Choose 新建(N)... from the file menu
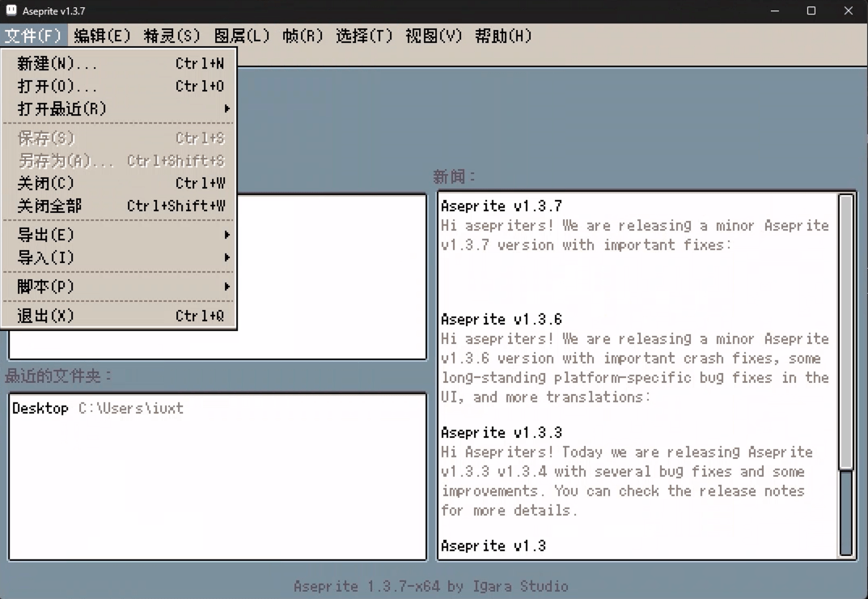868x599 pixels. point(119,64)
